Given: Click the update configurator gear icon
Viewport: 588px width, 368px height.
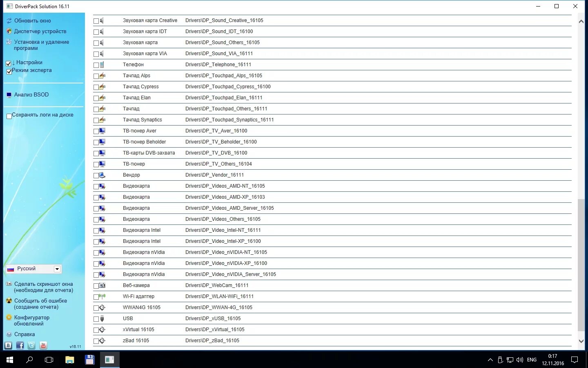Looking at the screenshot, I should point(9,317).
